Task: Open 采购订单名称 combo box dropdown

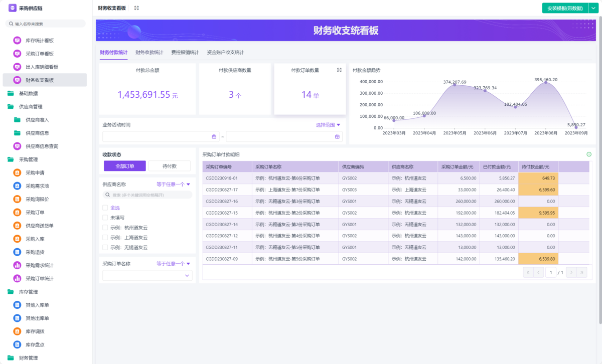Action: (x=187, y=275)
